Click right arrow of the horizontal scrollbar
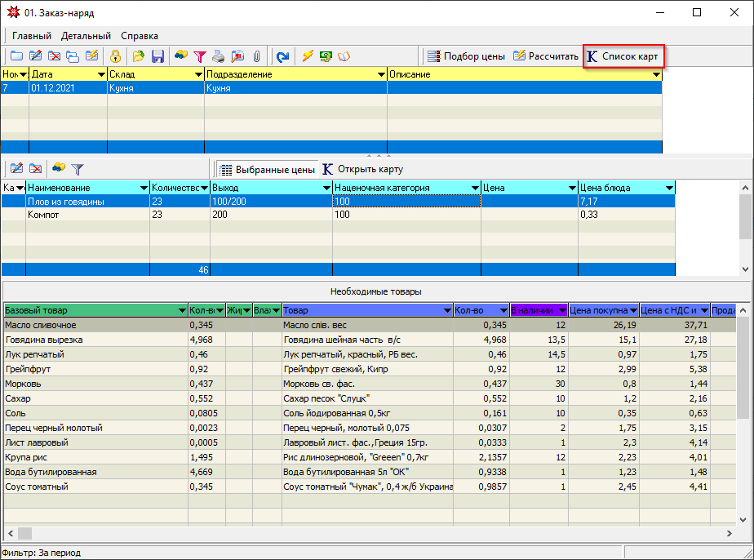The height and width of the screenshot is (560, 754). tap(730, 533)
